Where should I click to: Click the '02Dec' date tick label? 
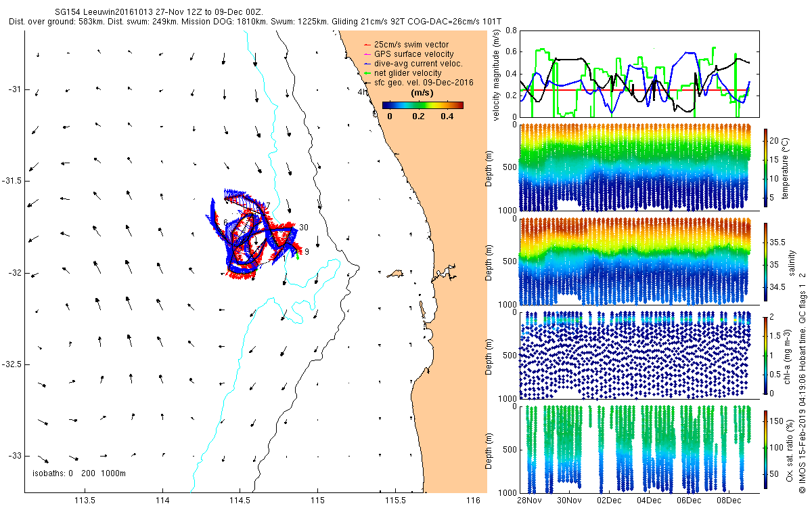[609, 501]
